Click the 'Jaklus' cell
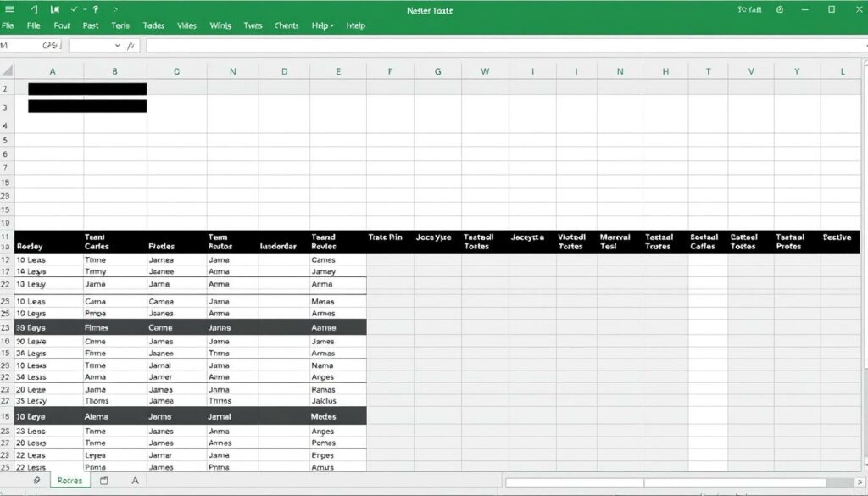868x496 pixels. 324,401
